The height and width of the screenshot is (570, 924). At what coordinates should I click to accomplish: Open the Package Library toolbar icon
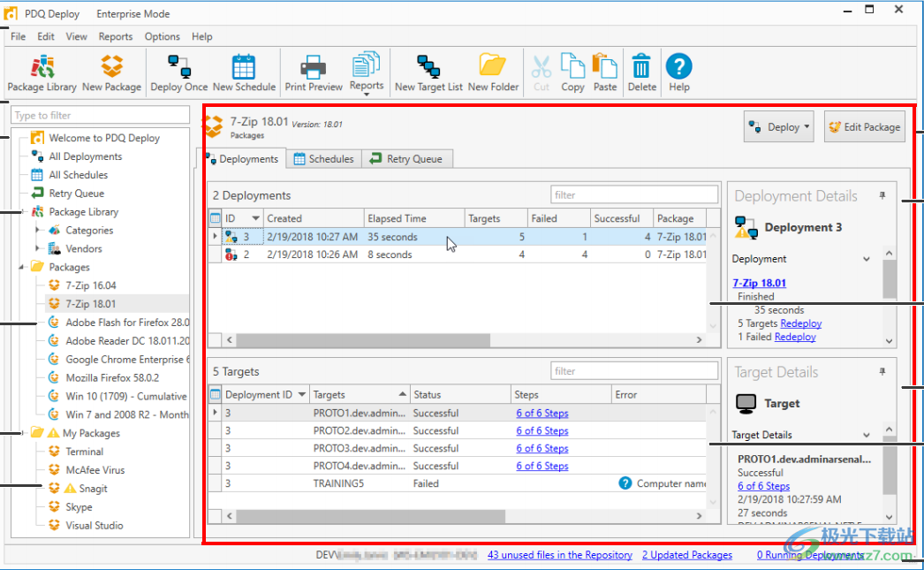tap(42, 73)
